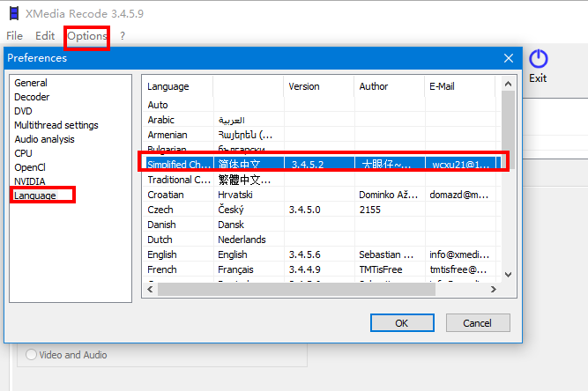Select the Traditional Chinese row
The height and width of the screenshot is (391, 588).
point(322,180)
